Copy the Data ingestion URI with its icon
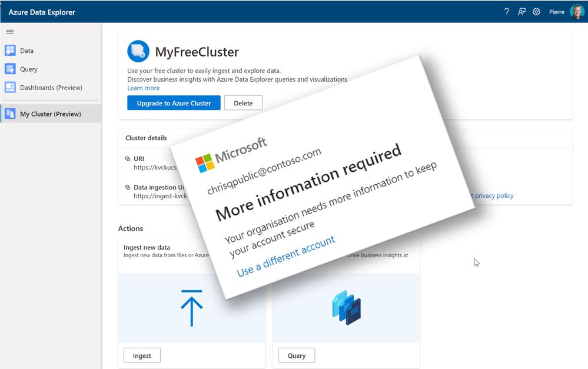This screenshot has height=369, width=588. tap(128, 187)
